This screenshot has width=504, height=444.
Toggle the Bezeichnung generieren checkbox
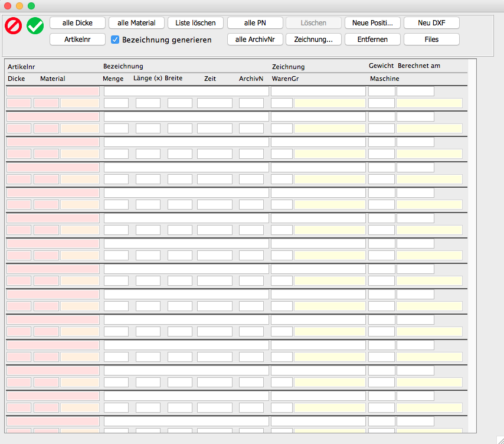[116, 40]
